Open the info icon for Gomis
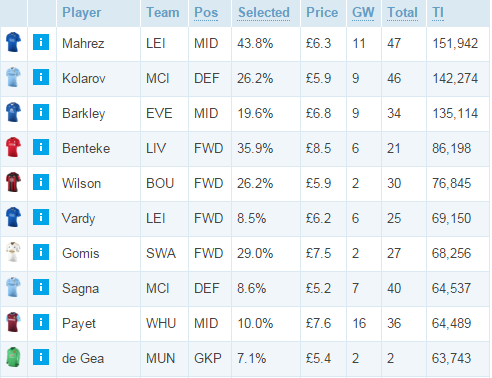 41,252
